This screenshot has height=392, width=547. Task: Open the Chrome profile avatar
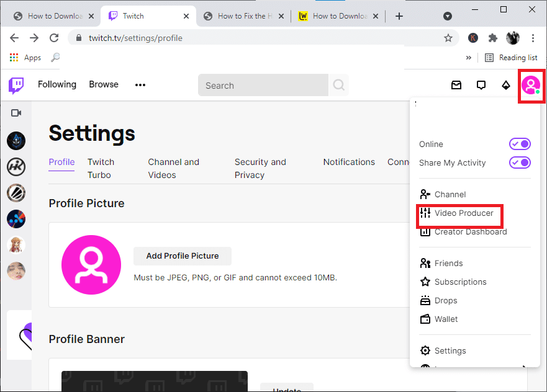[513, 38]
